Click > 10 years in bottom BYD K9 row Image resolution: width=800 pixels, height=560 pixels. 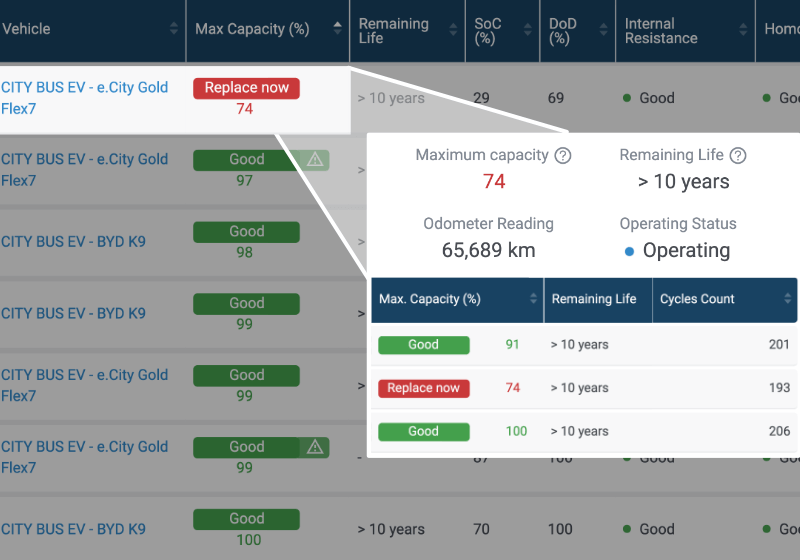pos(391,529)
